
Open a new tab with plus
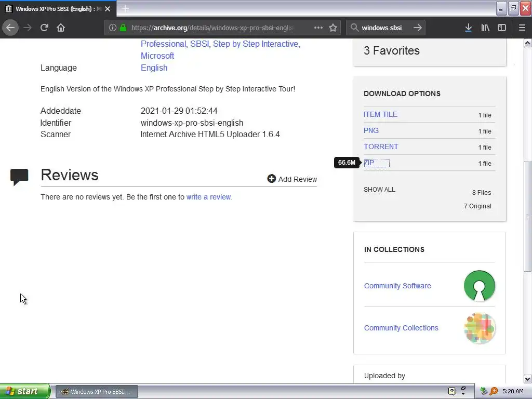pyautogui.click(x=125, y=8)
